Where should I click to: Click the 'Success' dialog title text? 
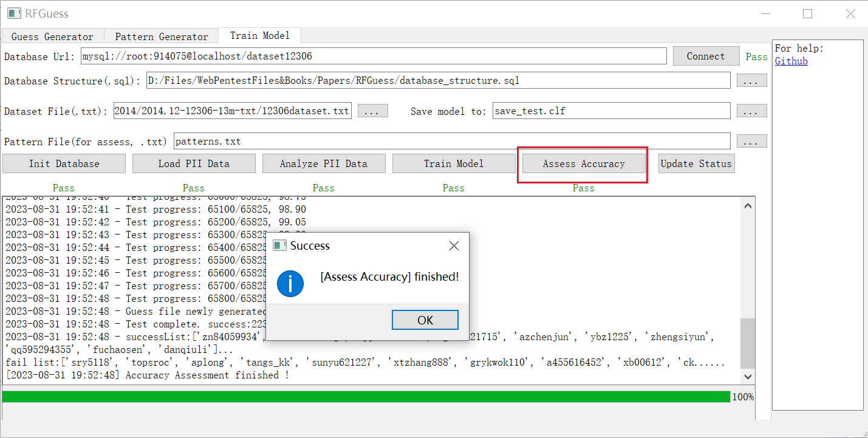pos(310,246)
